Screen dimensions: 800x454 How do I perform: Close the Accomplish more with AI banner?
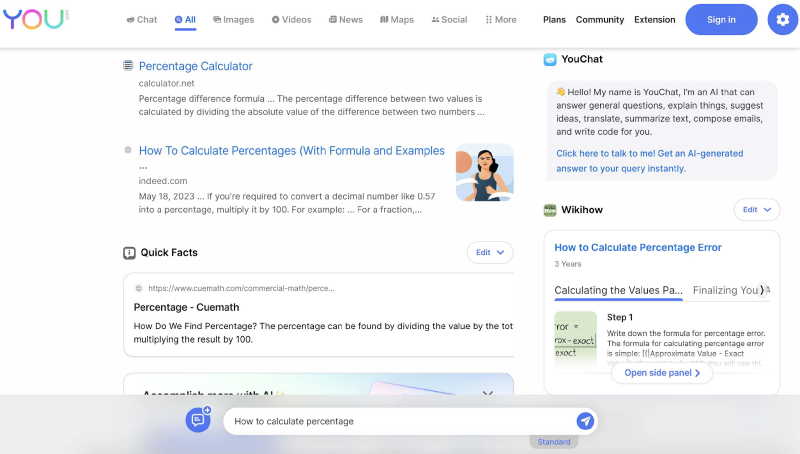488,394
